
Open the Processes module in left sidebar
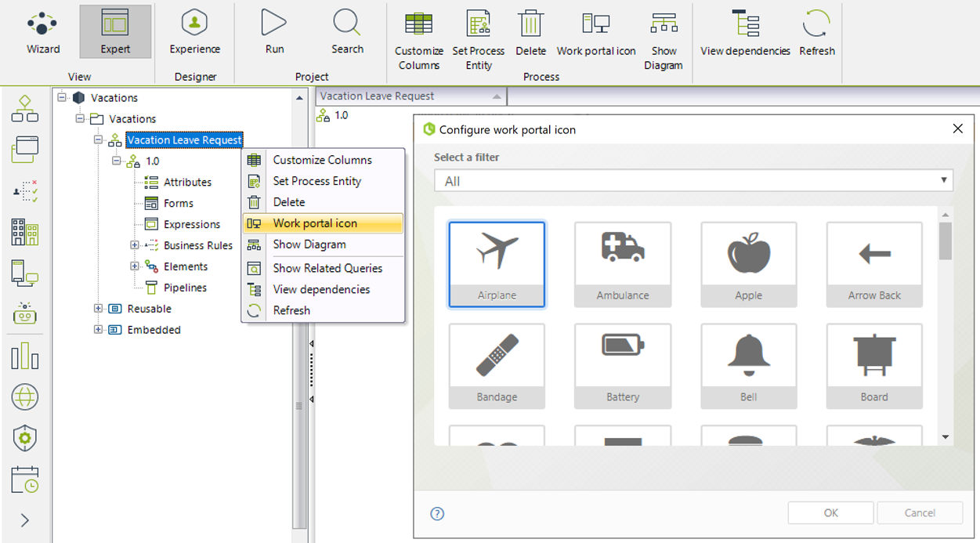click(x=25, y=109)
